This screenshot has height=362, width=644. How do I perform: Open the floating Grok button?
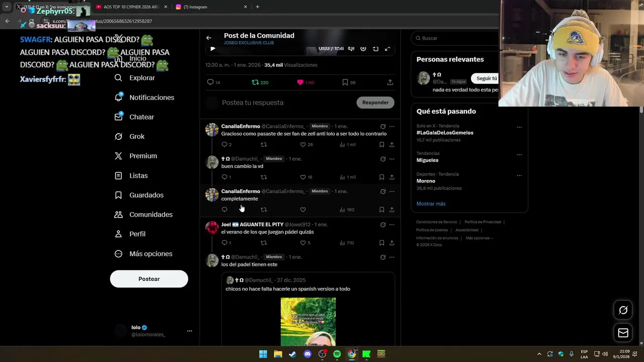[623, 310]
